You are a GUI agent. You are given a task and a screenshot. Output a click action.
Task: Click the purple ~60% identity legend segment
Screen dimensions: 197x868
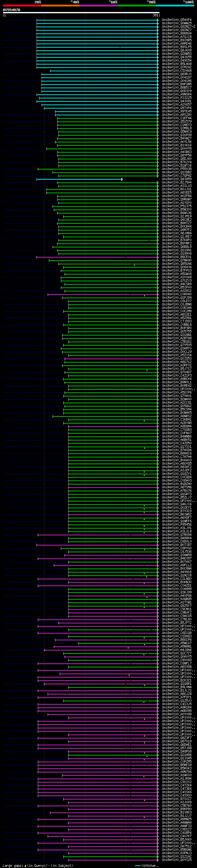coord(99,6)
